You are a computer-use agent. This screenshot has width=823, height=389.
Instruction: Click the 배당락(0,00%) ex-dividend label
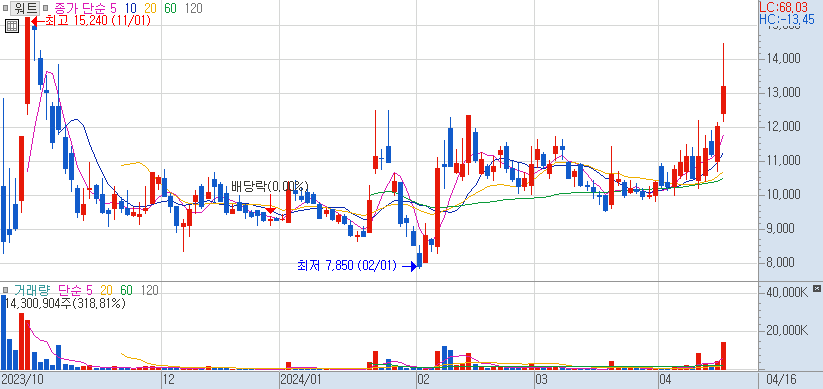tap(269, 186)
